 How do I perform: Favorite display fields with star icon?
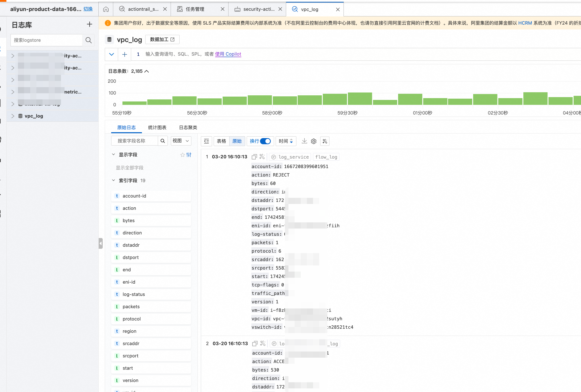(182, 155)
